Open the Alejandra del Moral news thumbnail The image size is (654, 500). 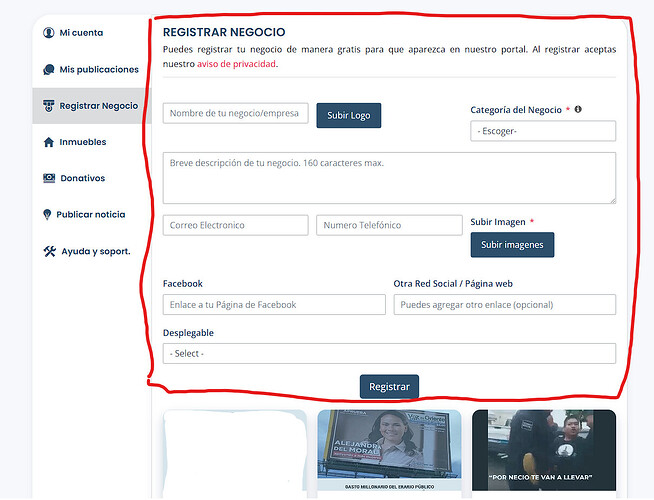(x=389, y=450)
